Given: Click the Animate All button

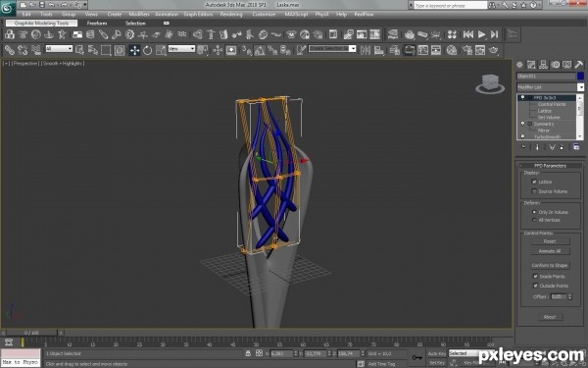Looking at the screenshot, I should (550, 251).
